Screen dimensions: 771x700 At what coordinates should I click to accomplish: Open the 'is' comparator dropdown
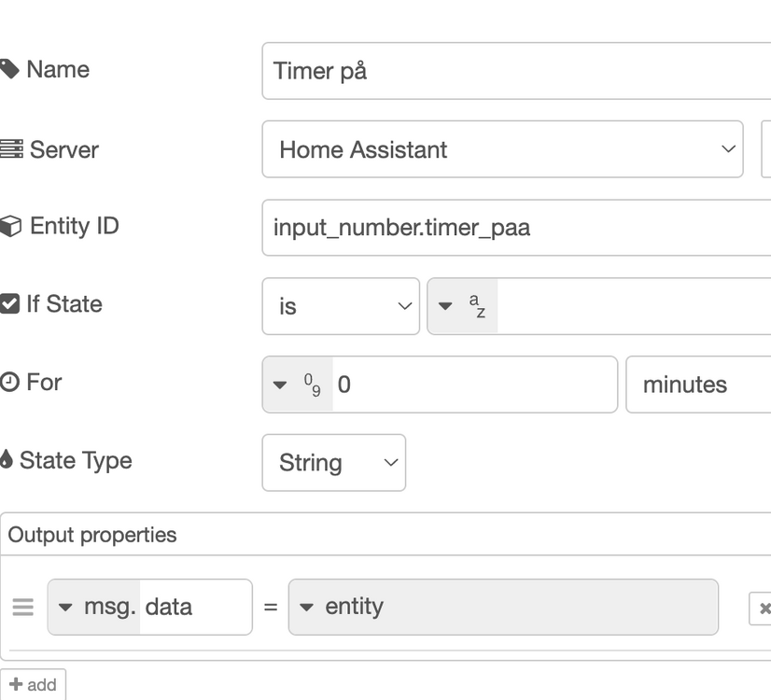coord(341,306)
